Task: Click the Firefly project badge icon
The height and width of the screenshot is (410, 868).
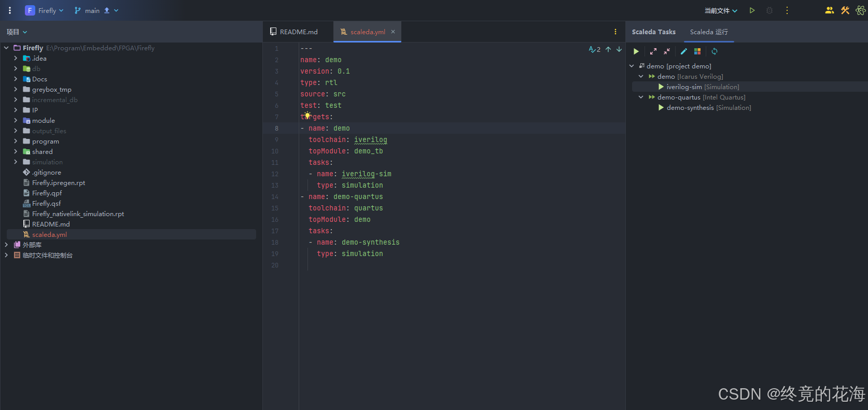Action: point(30,10)
